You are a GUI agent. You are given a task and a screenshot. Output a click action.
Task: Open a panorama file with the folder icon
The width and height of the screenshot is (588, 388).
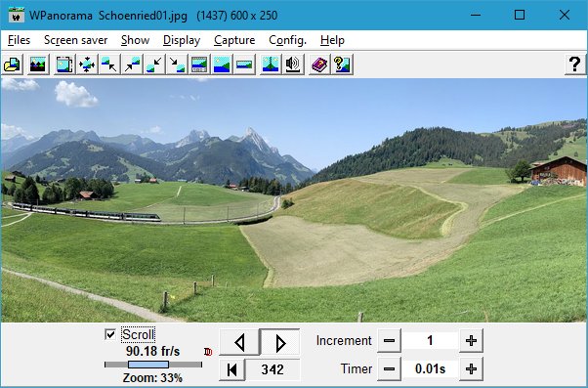13,65
